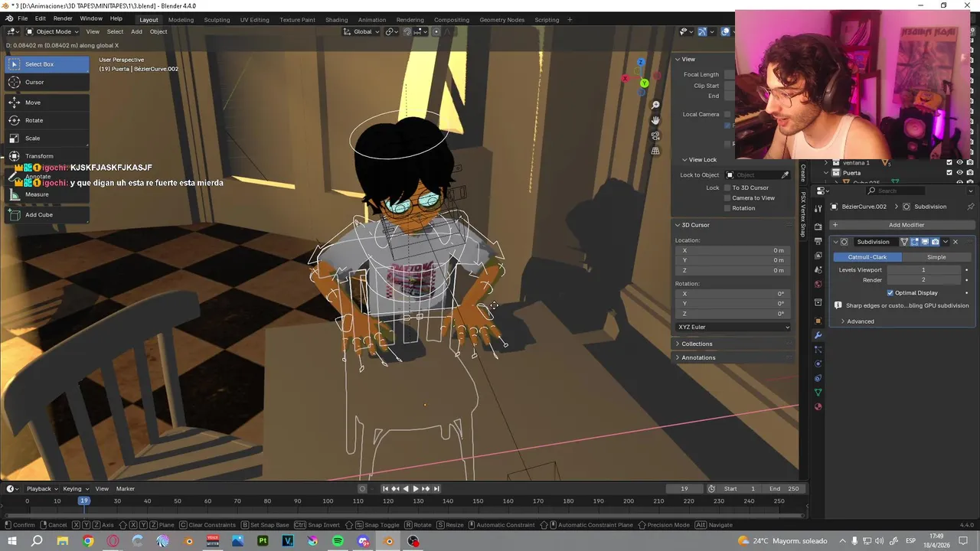Hide ventana 1 collection with eye icon
The image size is (980, 551).
pyautogui.click(x=959, y=162)
